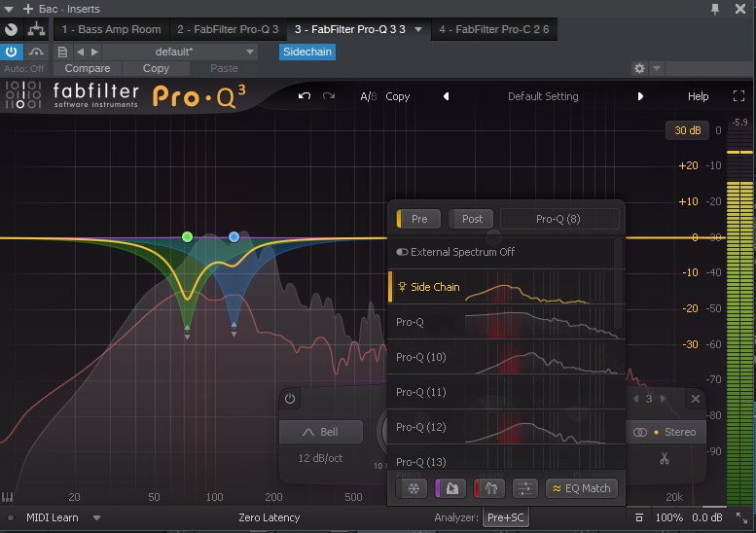Switch to 4 - FabFilter Pro-C 2 6 tab
Image resolution: width=756 pixels, height=533 pixels.
tap(493, 29)
